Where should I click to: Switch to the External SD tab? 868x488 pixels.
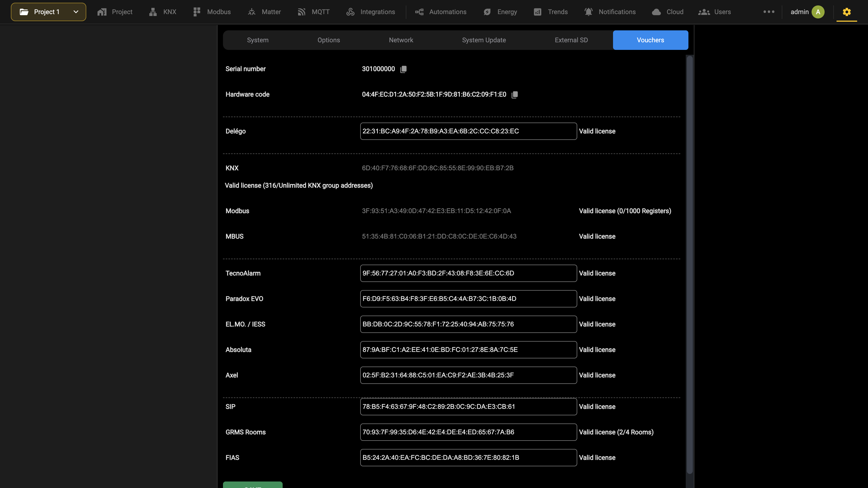(x=572, y=40)
